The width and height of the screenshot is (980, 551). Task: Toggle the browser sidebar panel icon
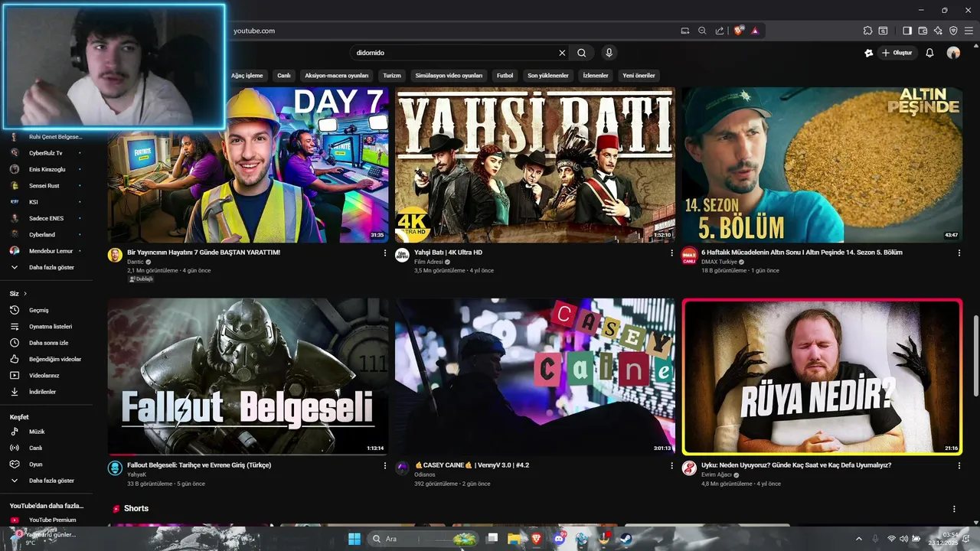[907, 31]
